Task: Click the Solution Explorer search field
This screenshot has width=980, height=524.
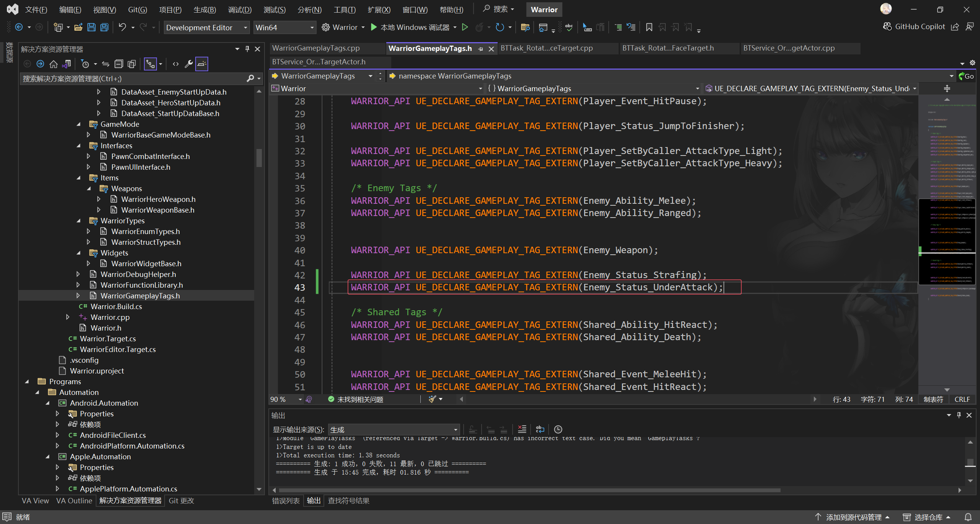Action: tap(132, 79)
